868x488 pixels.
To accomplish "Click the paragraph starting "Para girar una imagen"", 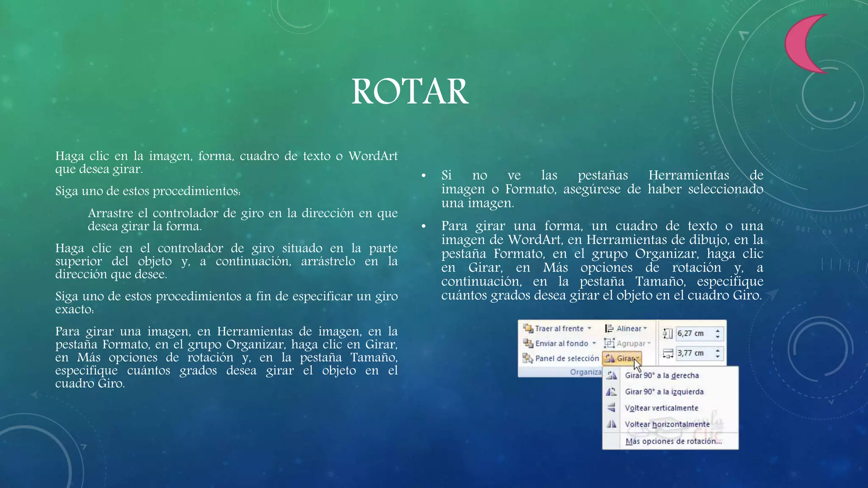I will pos(226,357).
